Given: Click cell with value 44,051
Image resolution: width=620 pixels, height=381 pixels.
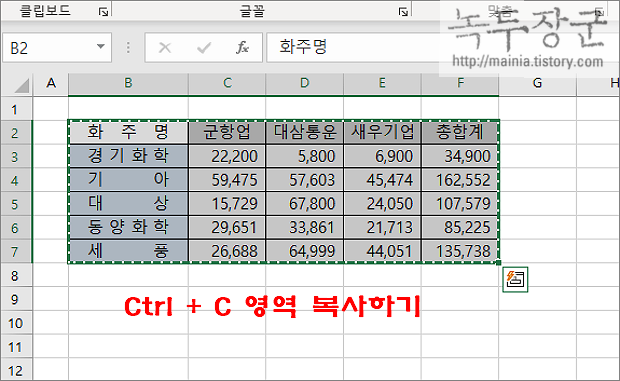Looking at the screenshot, I should pyautogui.click(x=382, y=251).
